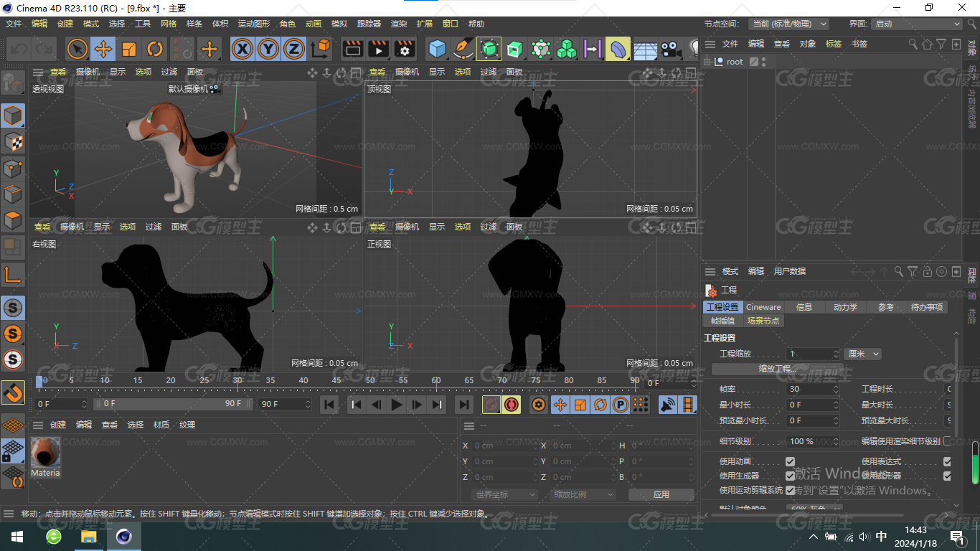Toggle Autokeying red button

click(x=512, y=405)
